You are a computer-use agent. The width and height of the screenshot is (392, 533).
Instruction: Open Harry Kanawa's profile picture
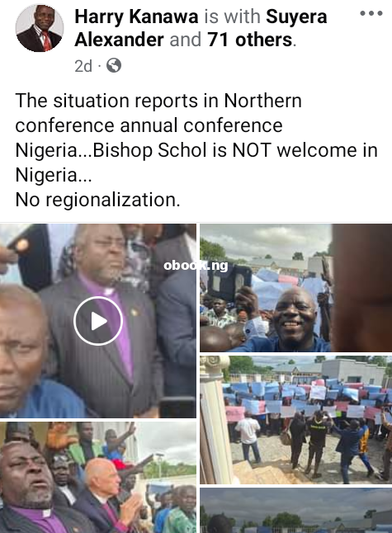(40, 28)
